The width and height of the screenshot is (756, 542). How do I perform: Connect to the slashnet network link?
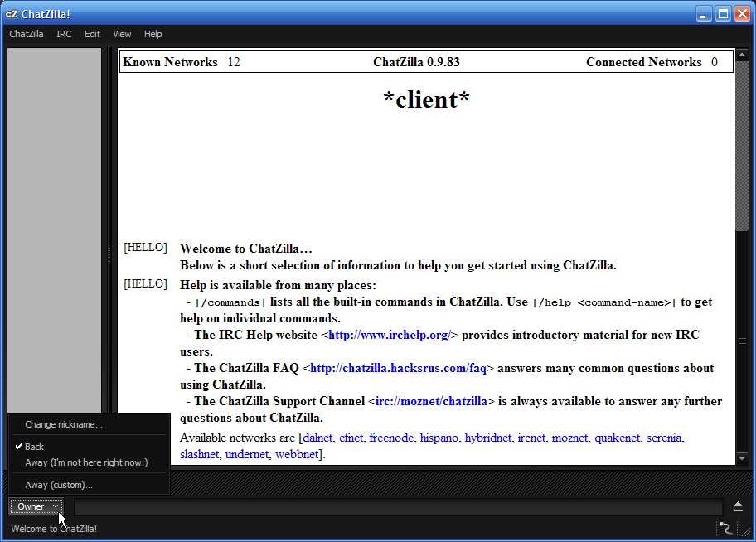(199, 454)
